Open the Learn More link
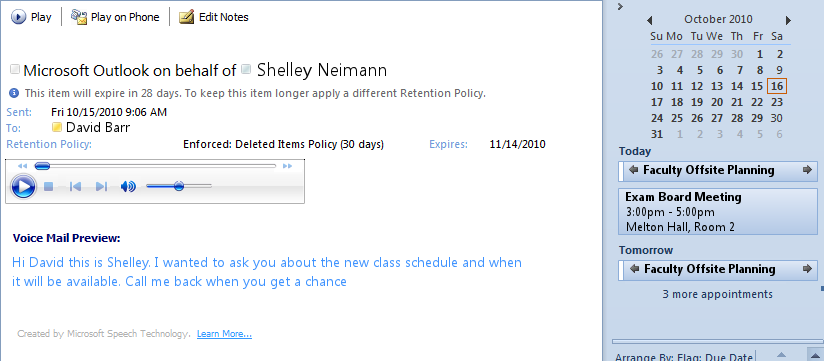Screen dimensions: 824x361 tap(224, 334)
